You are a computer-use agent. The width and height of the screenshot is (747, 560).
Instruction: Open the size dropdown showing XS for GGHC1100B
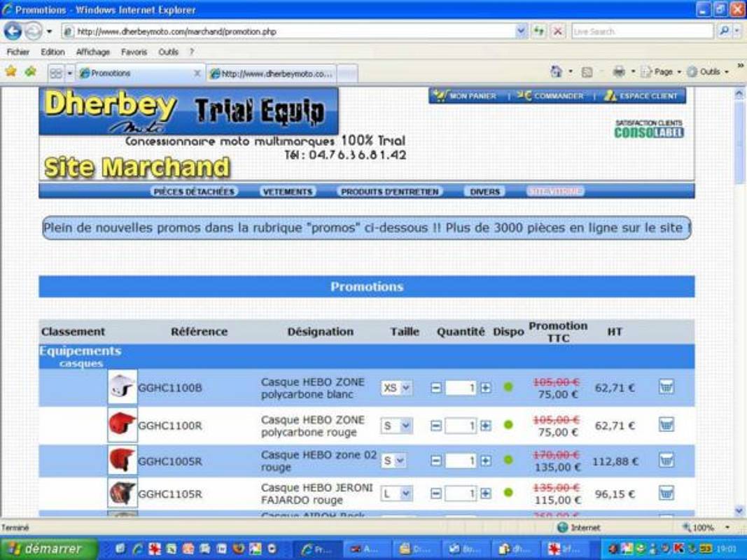[396, 388]
